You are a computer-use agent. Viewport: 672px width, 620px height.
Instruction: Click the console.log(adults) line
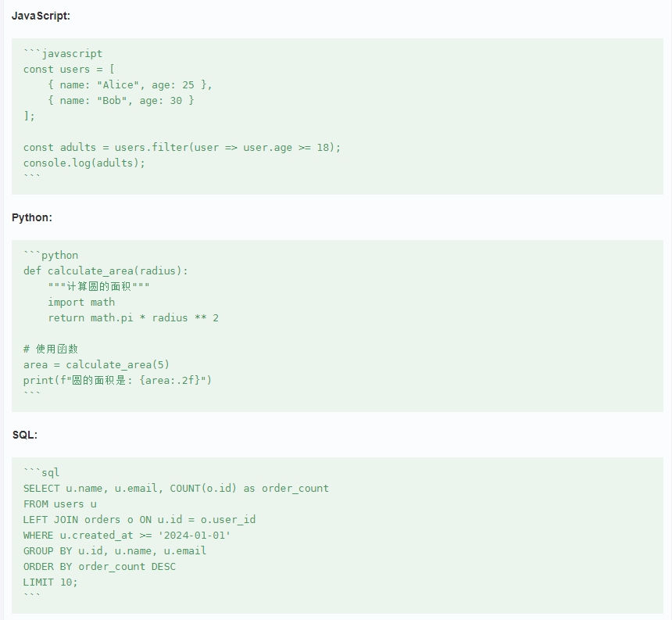[x=84, y=163]
